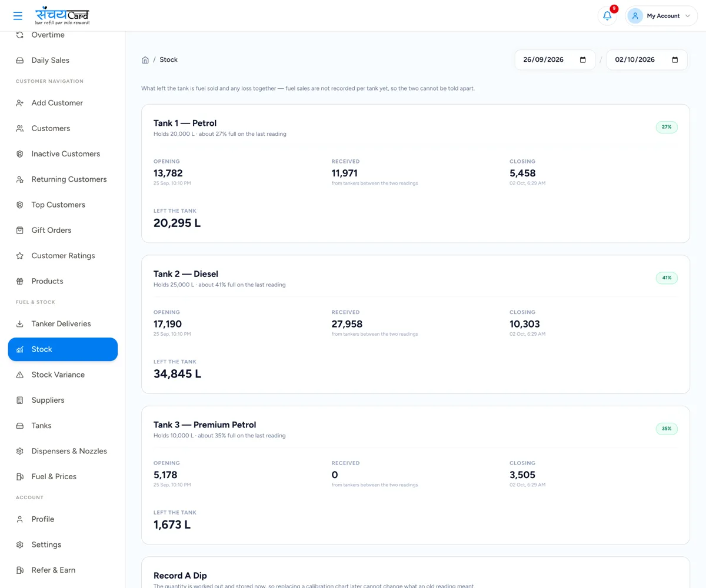Open Settings from the sidebar
This screenshot has width=706, height=588.
[63, 544]
